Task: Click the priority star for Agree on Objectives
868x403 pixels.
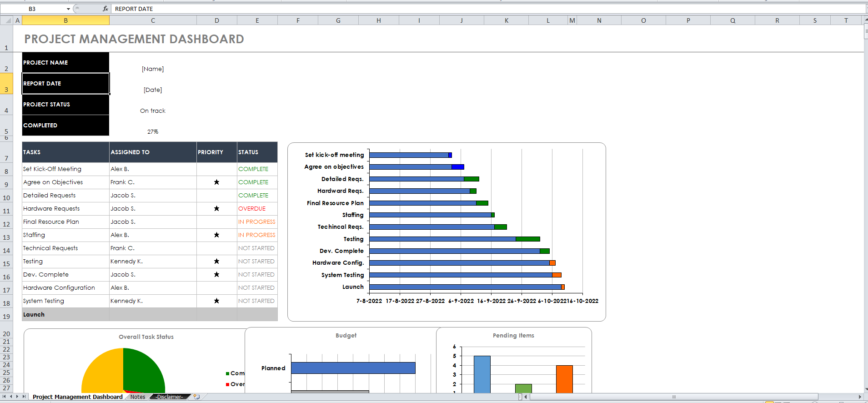Action: click(217, 182)
